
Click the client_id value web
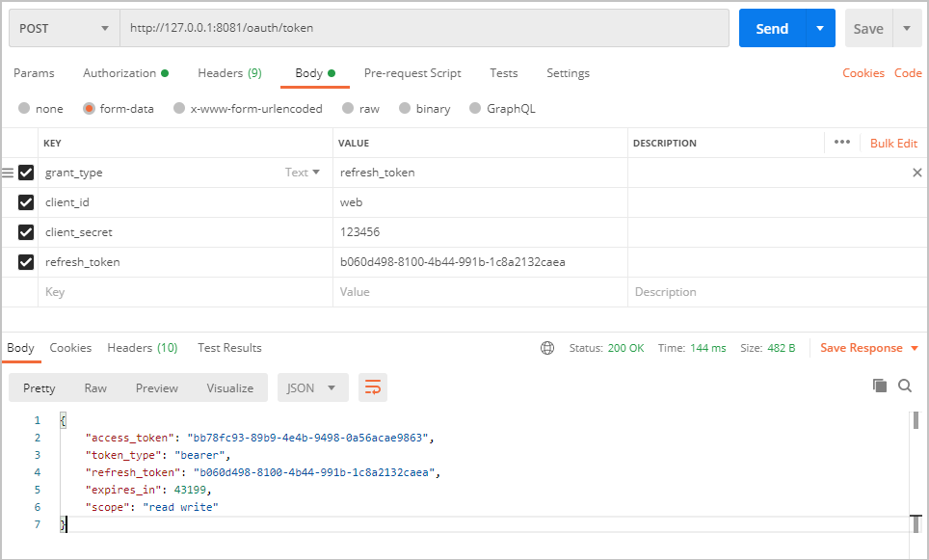pos(351,202)
